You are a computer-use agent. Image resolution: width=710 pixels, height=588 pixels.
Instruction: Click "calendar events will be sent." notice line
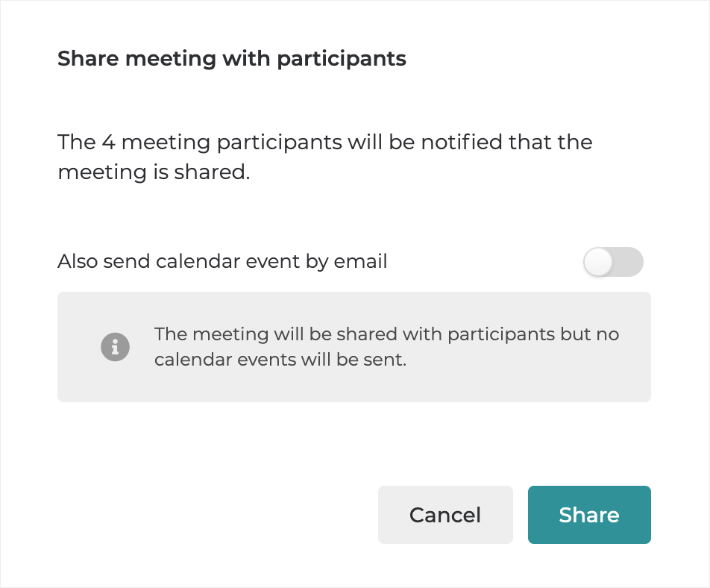click(280, 360)
